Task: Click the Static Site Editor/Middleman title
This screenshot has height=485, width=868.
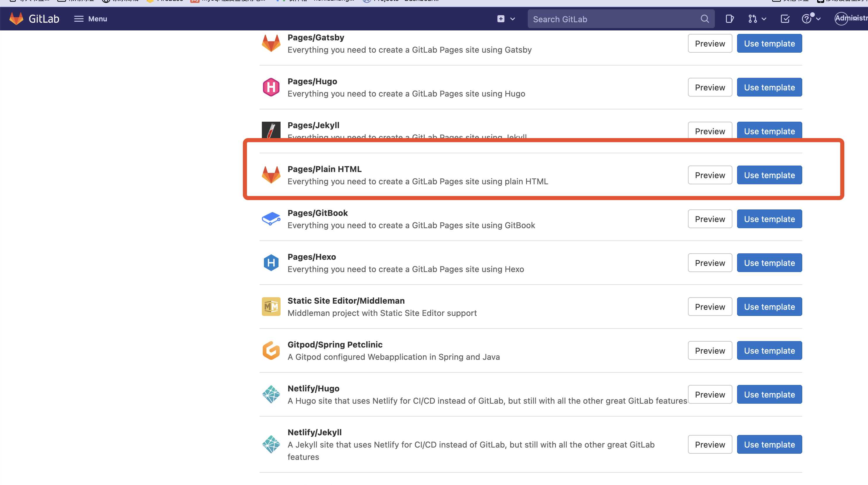Action: click(346, 300)
